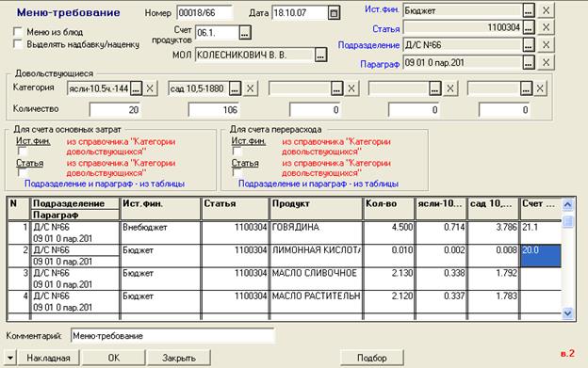Open lookup button for Подразделение Д/С №66 field
Image resolution: width=588 pixels, height=368 pixels.
529,45
